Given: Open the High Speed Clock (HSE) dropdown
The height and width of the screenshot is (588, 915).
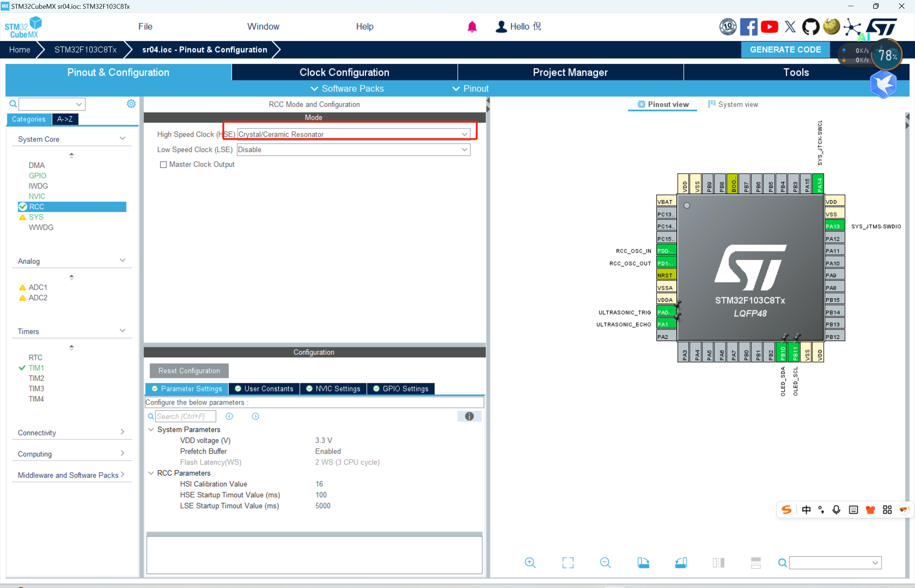Looking at the screenshot, I should (x=354, y=134).
